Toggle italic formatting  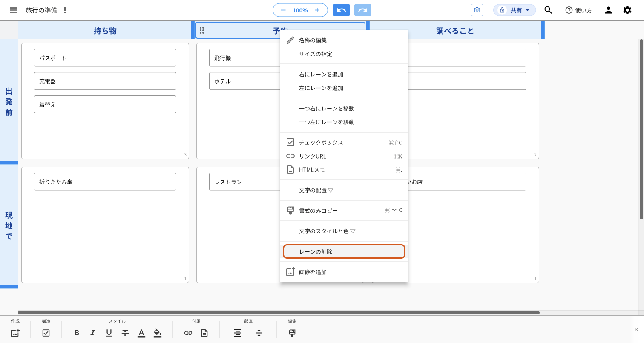click(93, 333)
